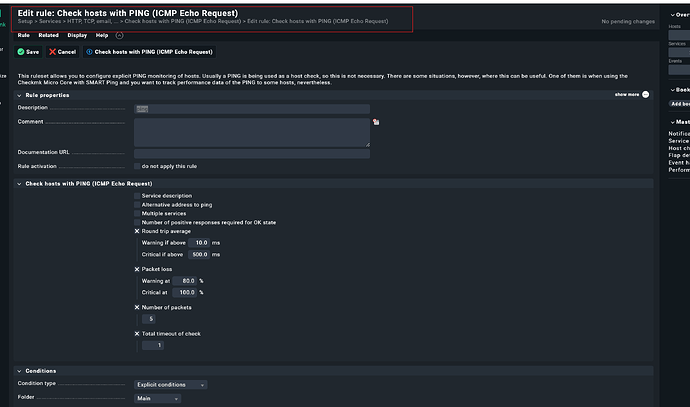The width and height of the screenshot is (690, 407).
Task: Open the Folder Main dropdown
Action: click(157, 399)
